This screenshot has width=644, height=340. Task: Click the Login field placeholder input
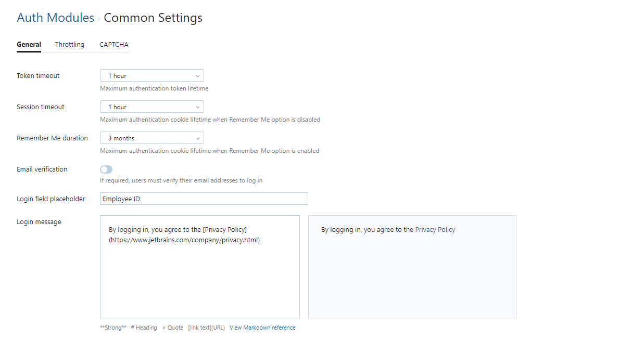[204, 199]
